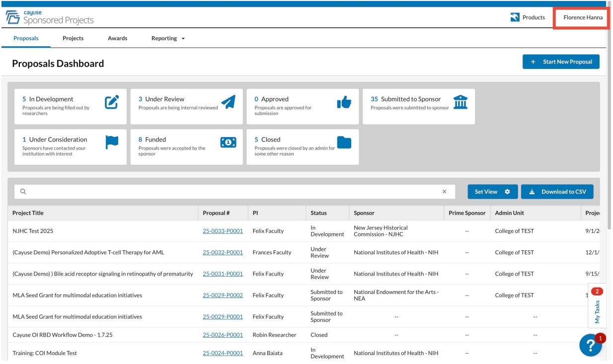Click the Approved thumbs-up icon

click(x=344, y=102)
